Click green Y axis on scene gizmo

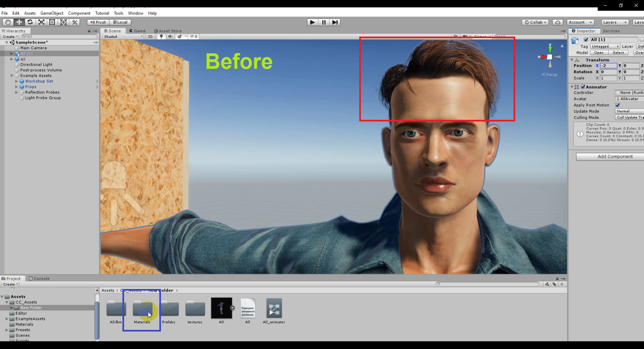pyautogui.click(x=550, y=49)
